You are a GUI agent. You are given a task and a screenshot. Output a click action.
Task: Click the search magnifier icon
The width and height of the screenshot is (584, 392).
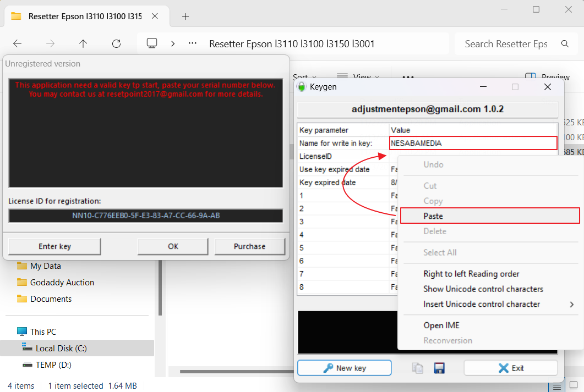[565, 44]
